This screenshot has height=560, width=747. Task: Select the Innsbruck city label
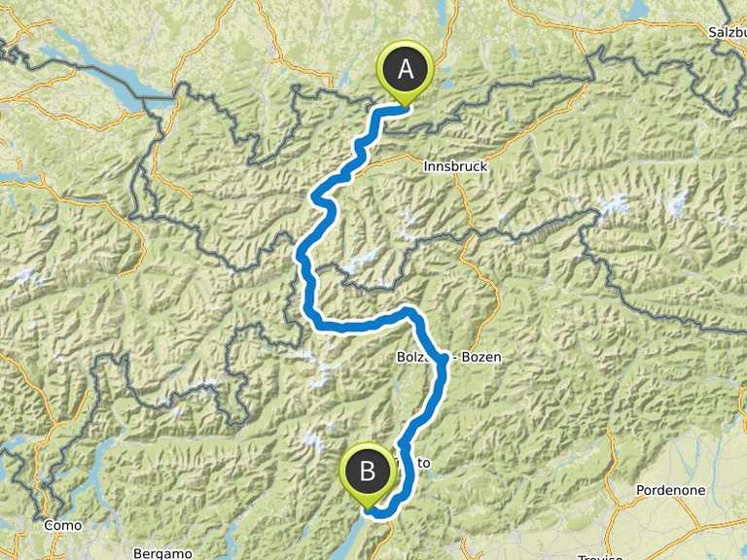tap(455, 166)
